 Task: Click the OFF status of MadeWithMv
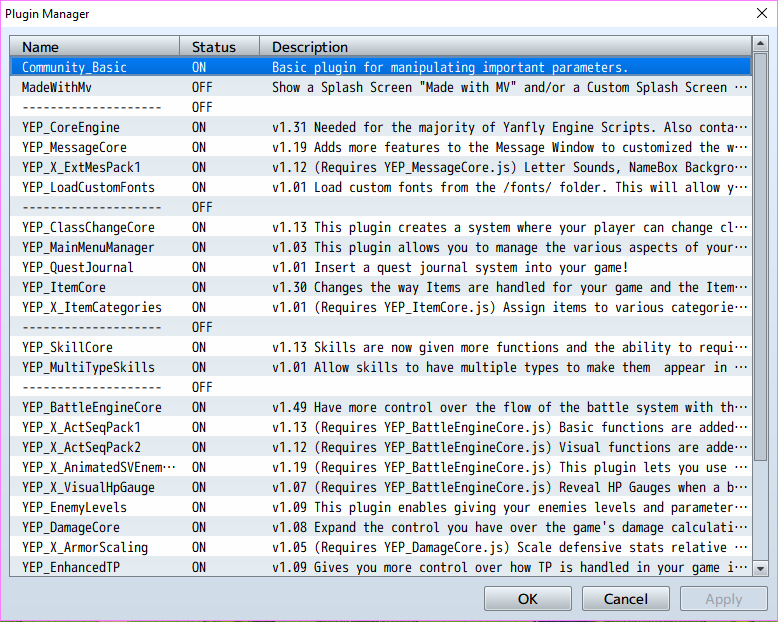click(x=202, y=87)
